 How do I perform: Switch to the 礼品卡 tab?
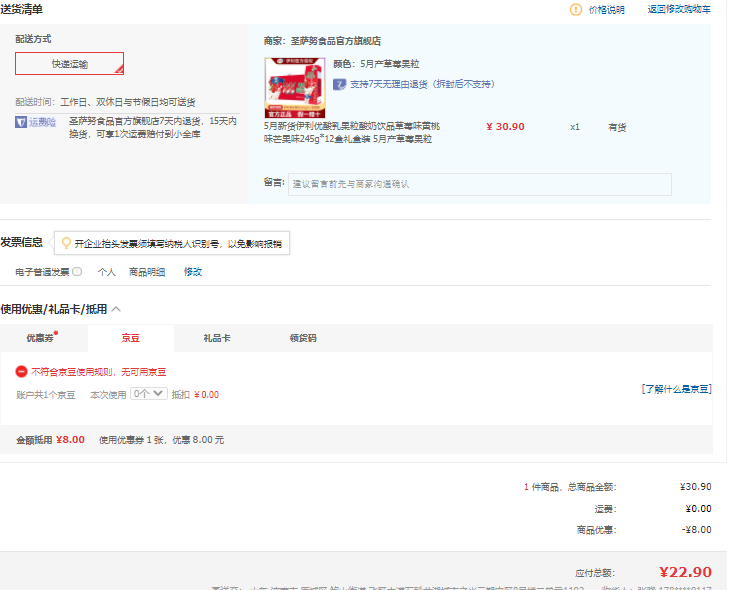click(217, 338)
